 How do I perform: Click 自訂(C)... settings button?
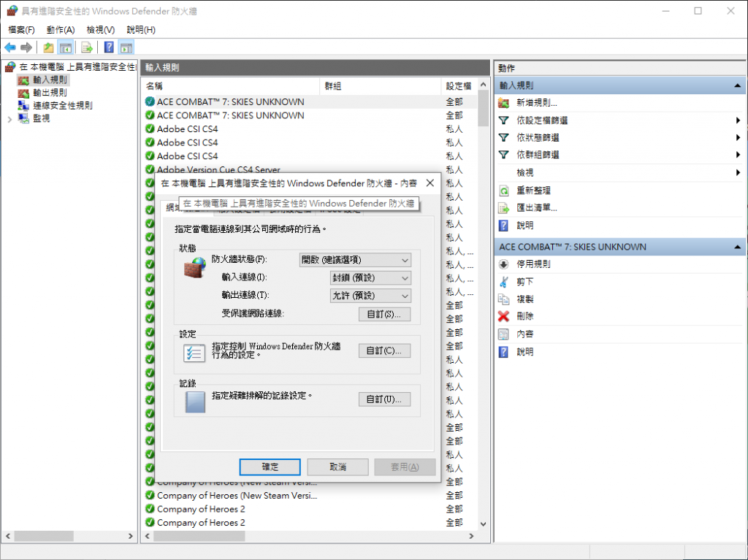pos(384,350)
